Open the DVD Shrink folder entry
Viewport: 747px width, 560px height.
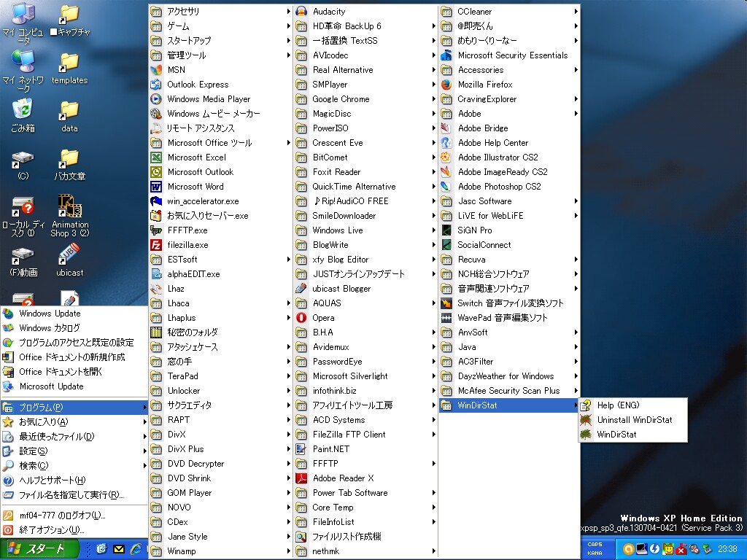pyautogui.click(x=220, y=478)
